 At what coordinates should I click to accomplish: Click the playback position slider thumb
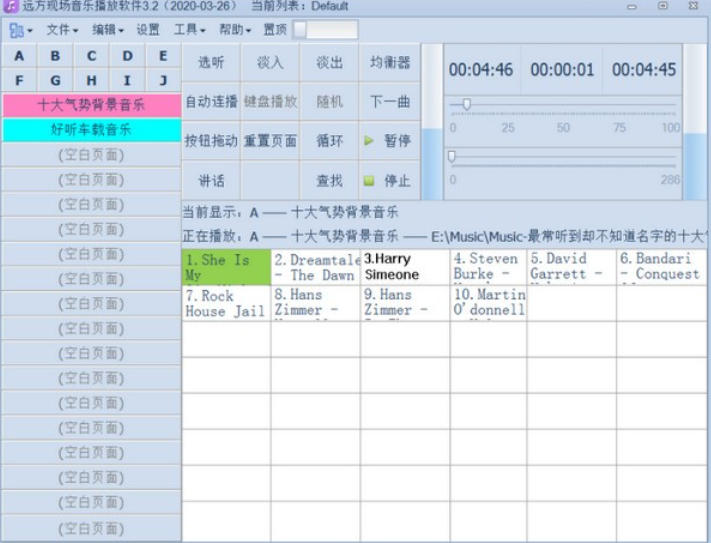click(x=452, y=157)
